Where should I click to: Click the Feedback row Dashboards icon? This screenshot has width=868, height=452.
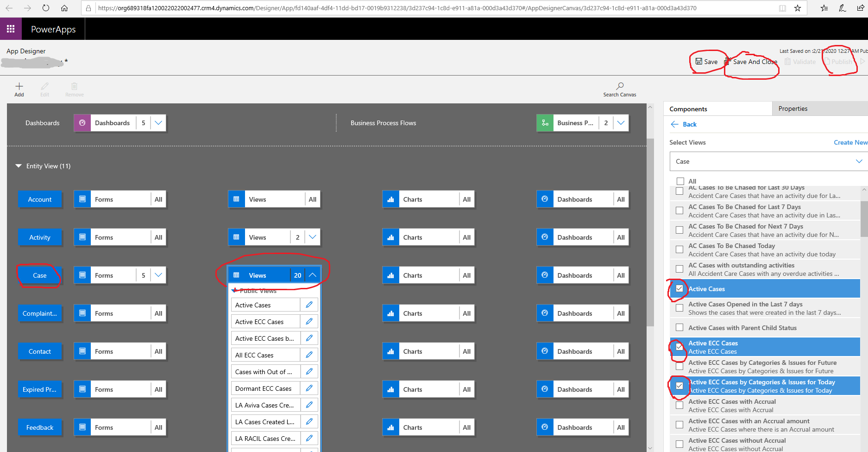click(x=545, y=427)
